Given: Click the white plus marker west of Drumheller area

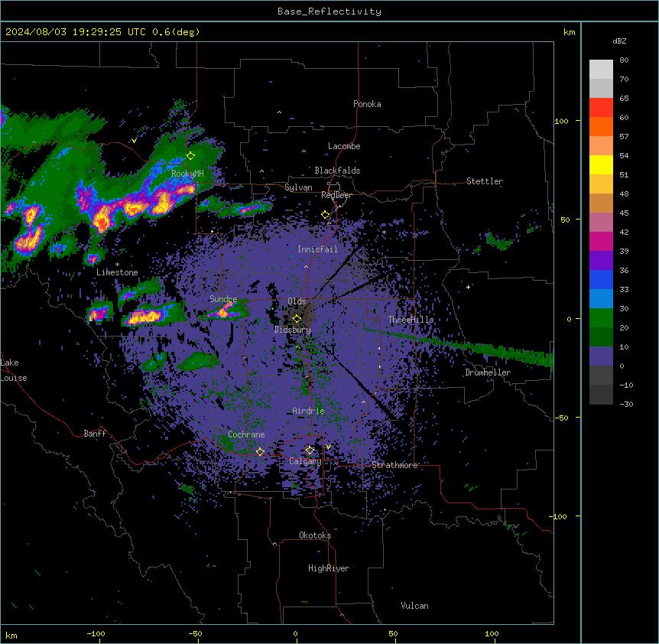Looking at the screenshot, I should [x=468, y=287].
